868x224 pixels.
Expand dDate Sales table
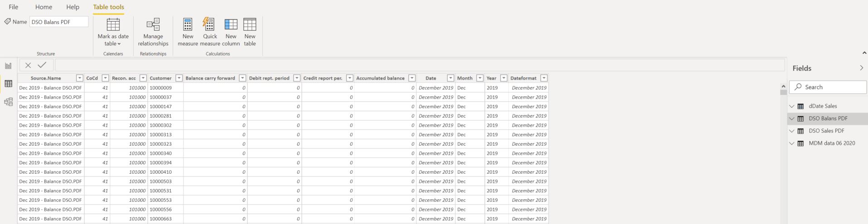point(792,106)
